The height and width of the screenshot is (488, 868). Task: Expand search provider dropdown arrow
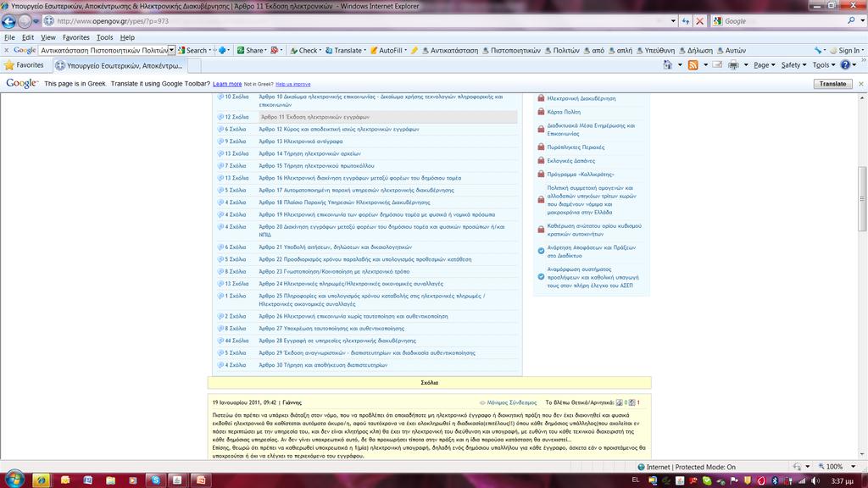[862, 20]
